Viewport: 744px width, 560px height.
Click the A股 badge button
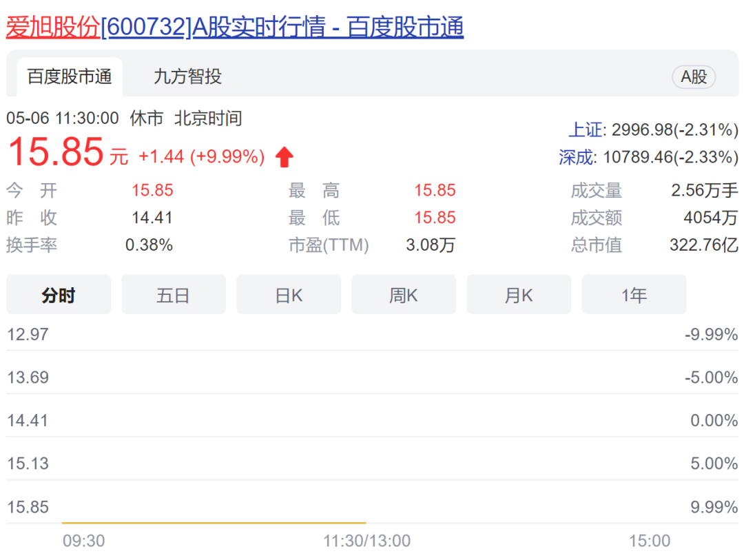[693, 76]
